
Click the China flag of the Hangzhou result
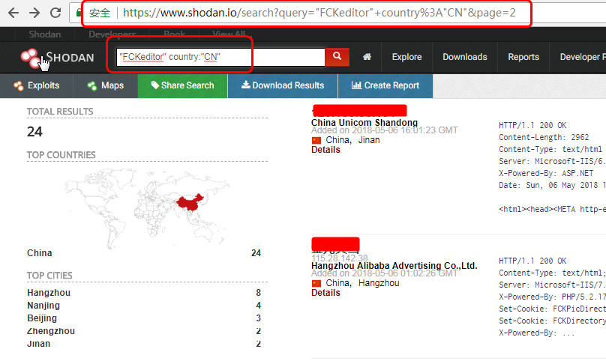click(x=316, y=284)
